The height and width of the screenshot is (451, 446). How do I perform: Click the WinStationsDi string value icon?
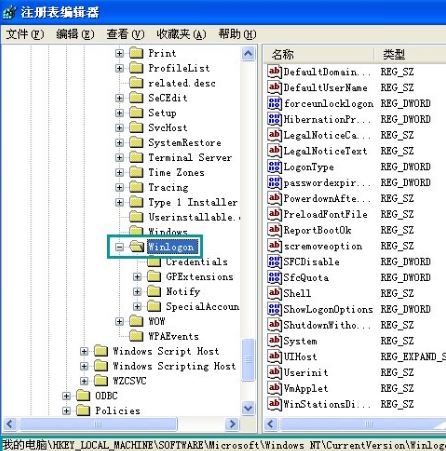tap(274, 404)
